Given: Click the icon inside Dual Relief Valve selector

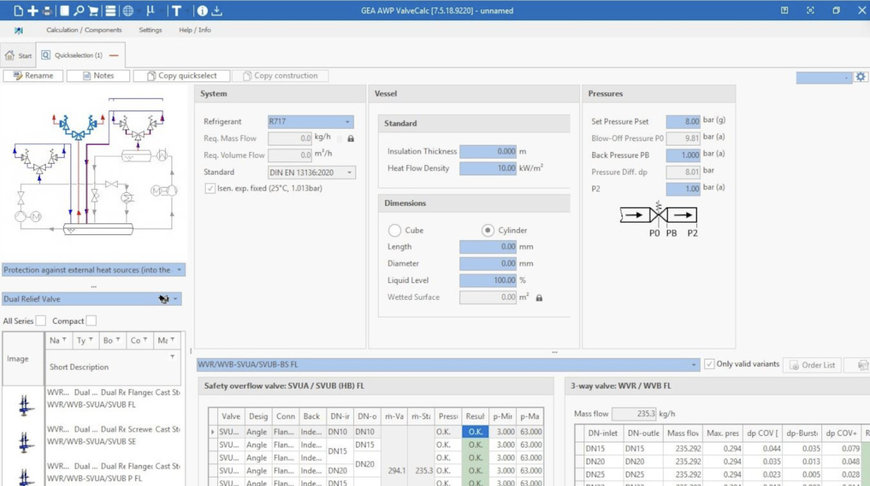Looking at the screenshot, I should (x=164, y=299).
